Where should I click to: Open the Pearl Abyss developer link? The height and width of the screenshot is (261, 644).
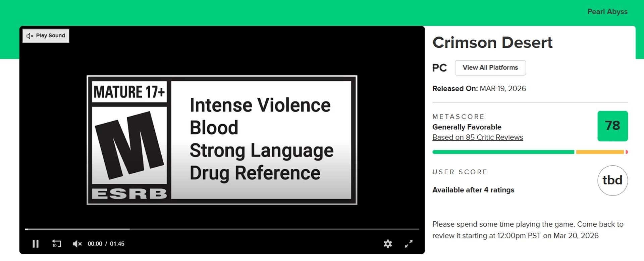pyautogui.click(x=607, y=12)
